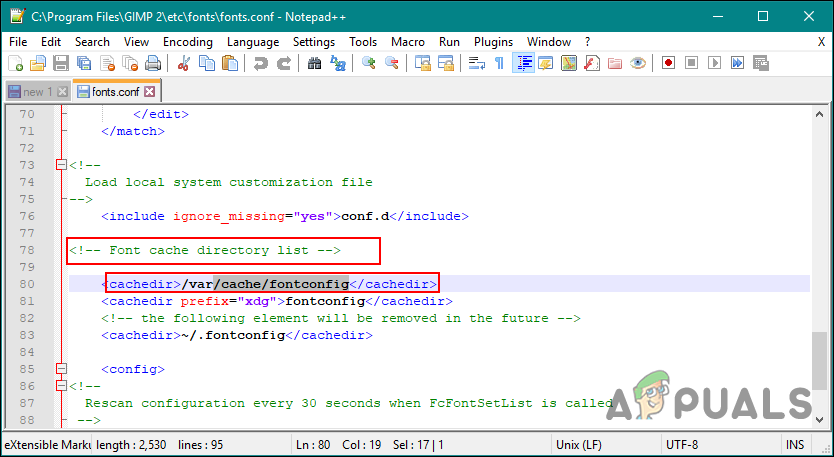Collapse comment fold at line 73

pos(61,165)
